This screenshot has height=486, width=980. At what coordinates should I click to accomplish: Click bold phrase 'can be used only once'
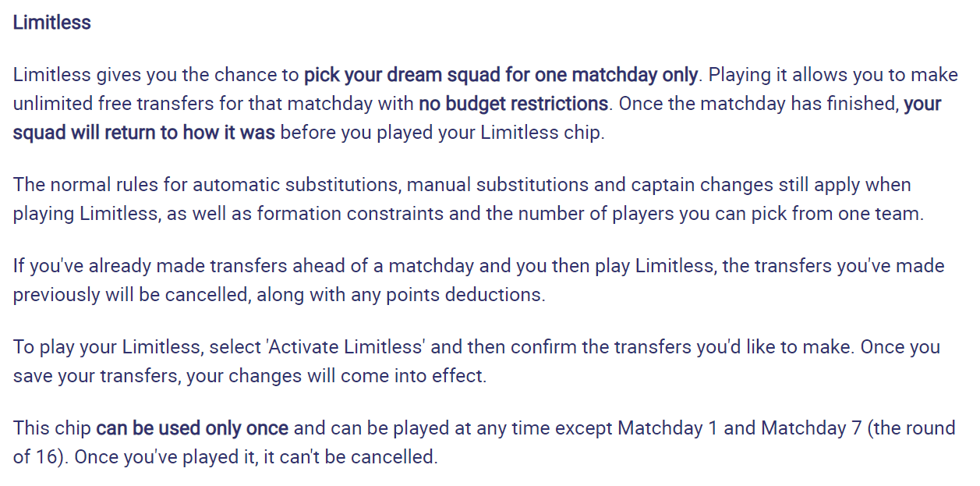(193, 428)
